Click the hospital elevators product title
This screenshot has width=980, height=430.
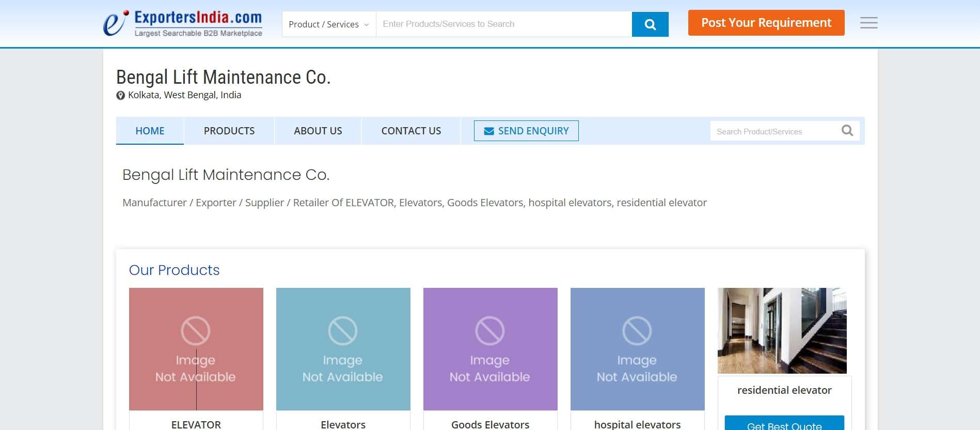point(637,424)
